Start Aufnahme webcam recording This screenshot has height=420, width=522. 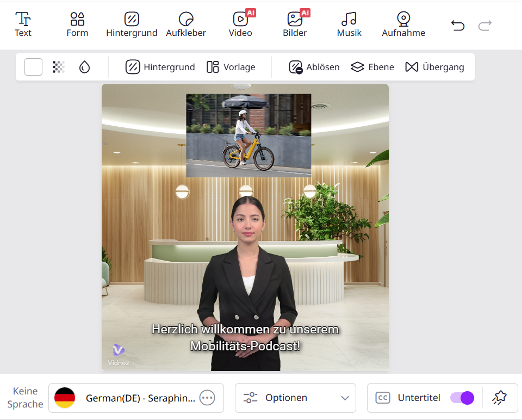403,24
